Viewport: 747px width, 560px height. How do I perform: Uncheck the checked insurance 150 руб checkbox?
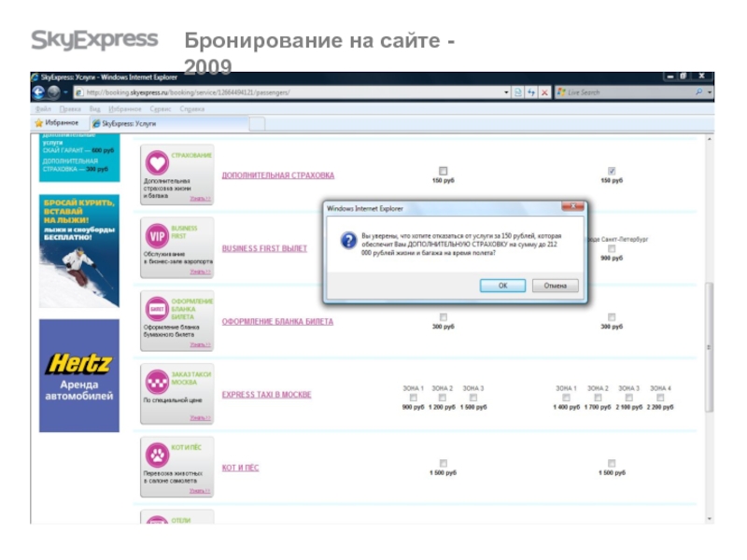[612, 171]
